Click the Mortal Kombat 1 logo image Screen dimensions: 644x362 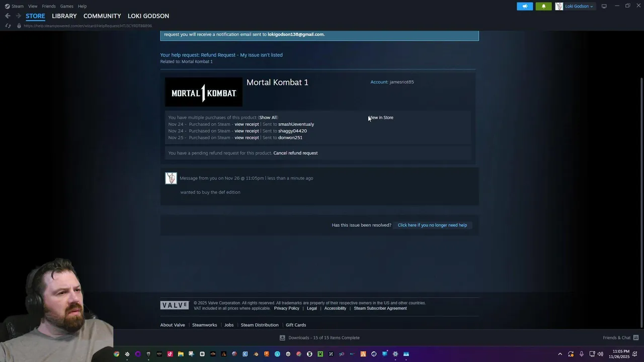click(204, 92)
